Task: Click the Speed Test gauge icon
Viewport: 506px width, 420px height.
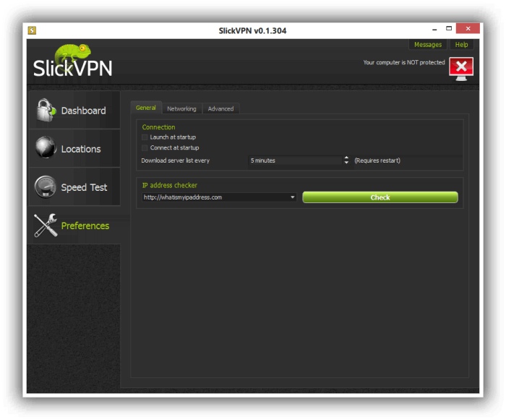Action: [x=46, y=187]
